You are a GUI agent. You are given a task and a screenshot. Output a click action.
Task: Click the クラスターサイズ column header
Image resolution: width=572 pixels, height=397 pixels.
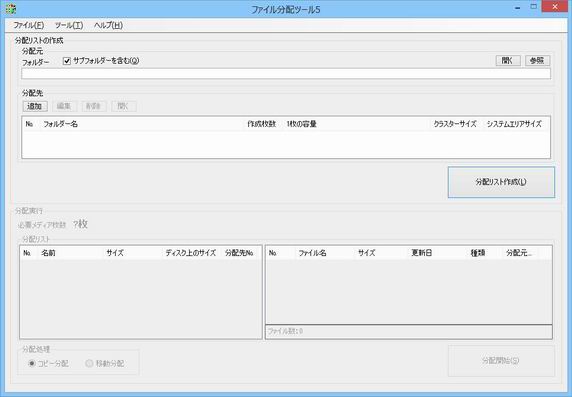click(x=455, y=124)
